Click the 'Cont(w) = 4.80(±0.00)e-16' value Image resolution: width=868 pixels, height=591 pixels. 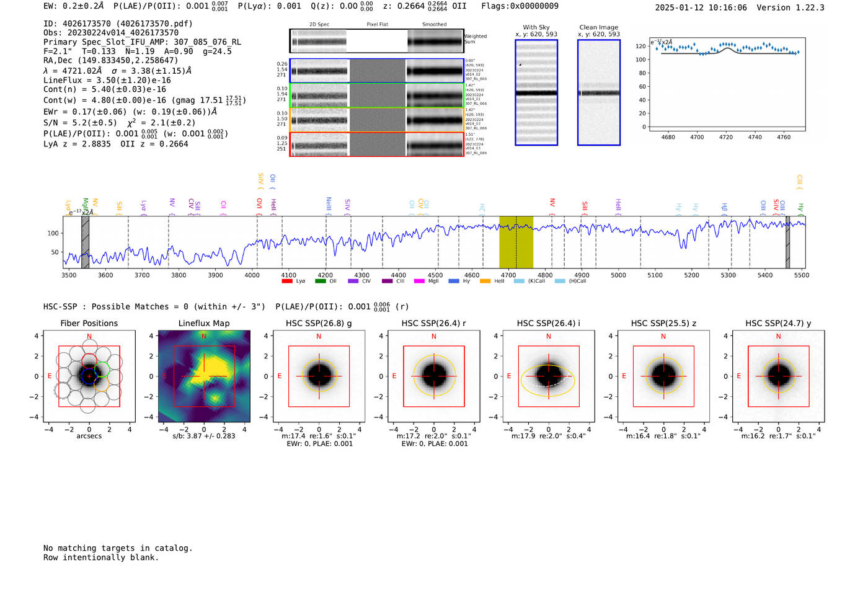(105, 100)
